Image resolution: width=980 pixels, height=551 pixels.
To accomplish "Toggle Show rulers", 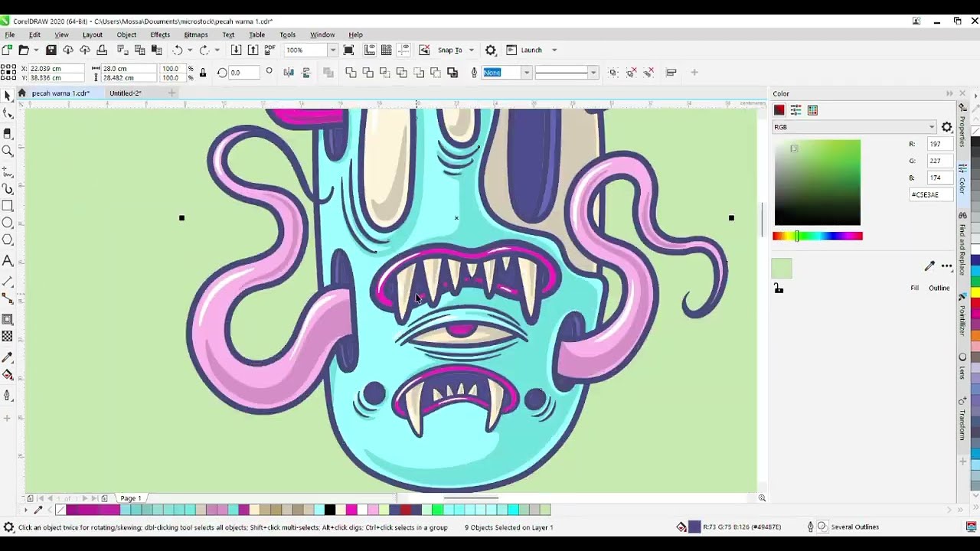I will [369, 51].
